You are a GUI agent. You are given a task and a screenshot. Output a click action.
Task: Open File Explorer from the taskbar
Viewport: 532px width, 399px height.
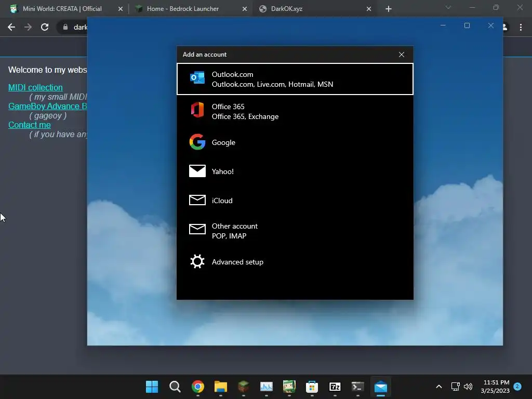[220, 387]
